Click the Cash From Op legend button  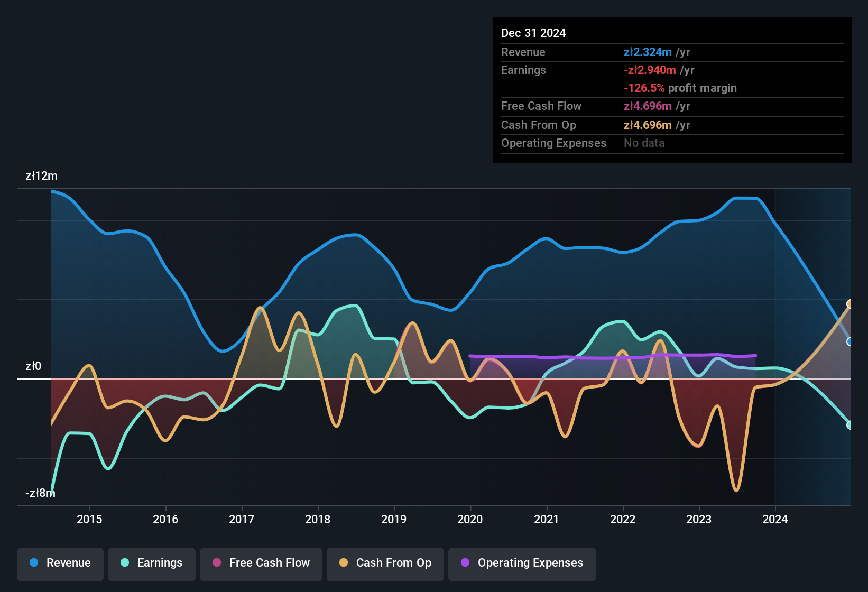click(x=385, y=563)
